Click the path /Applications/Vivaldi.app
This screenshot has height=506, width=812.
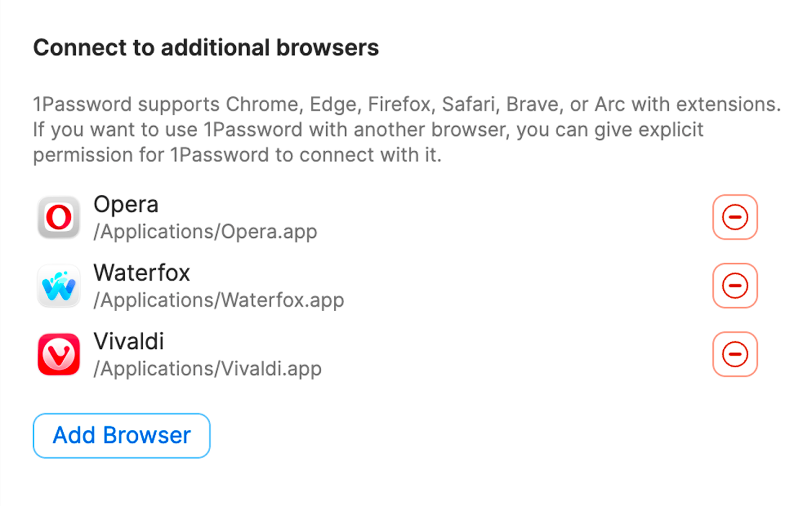(206, 368)
